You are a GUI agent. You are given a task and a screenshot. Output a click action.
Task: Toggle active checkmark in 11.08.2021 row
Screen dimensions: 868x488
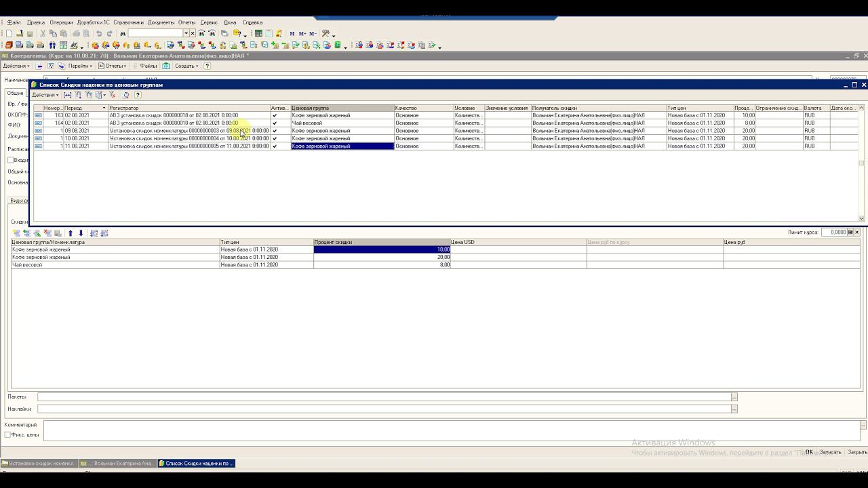275,146
